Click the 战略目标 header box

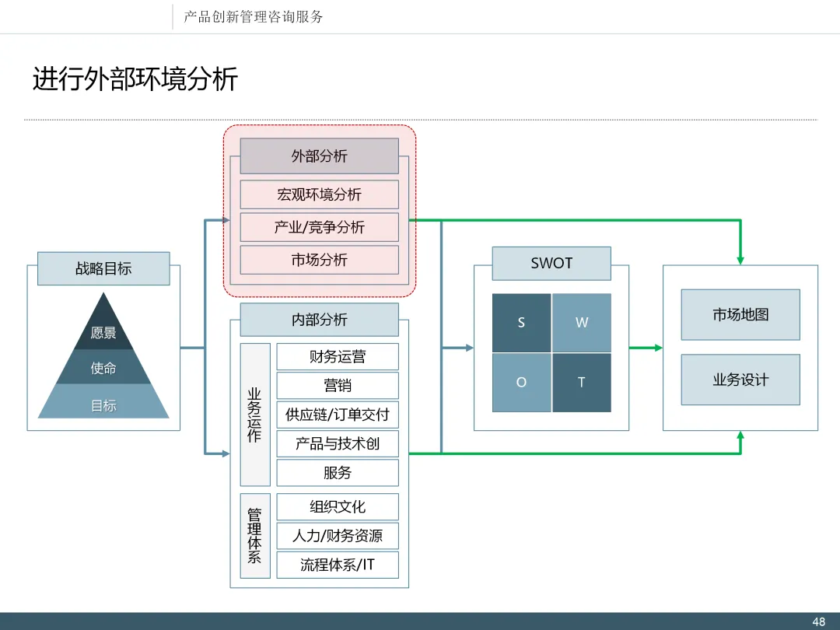103,268
